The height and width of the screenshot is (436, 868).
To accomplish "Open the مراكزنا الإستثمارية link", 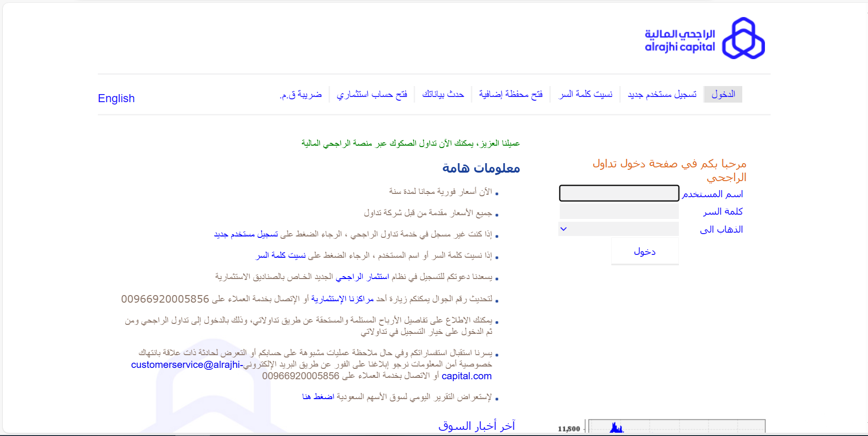I will click(x=342, y=299).
